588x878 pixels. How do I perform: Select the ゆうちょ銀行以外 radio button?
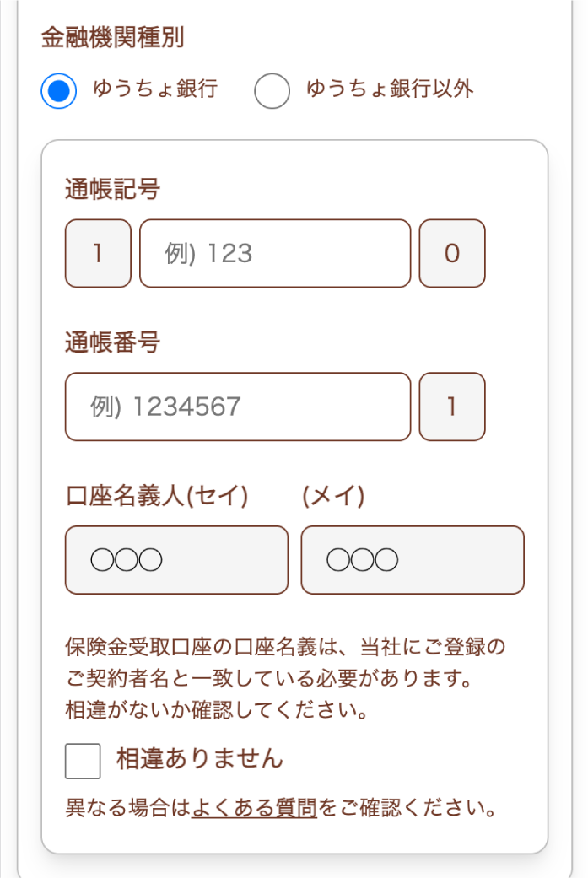coord(272,88)
